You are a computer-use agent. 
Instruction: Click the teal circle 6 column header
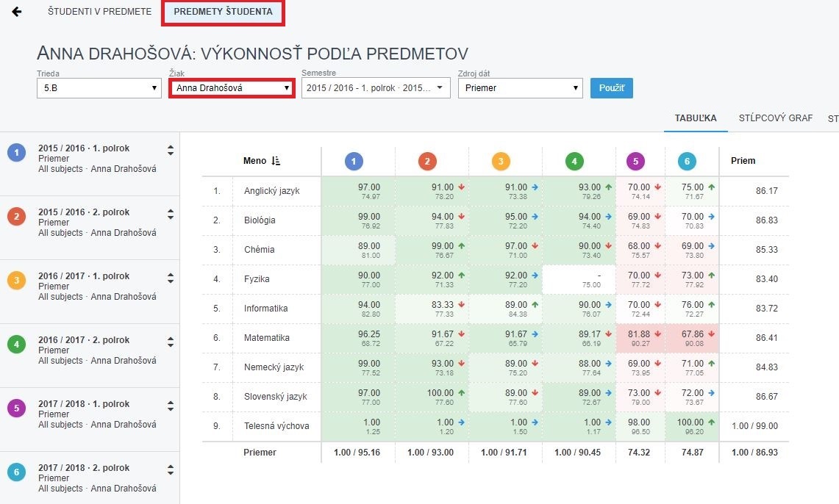click(x=687, y=161)
